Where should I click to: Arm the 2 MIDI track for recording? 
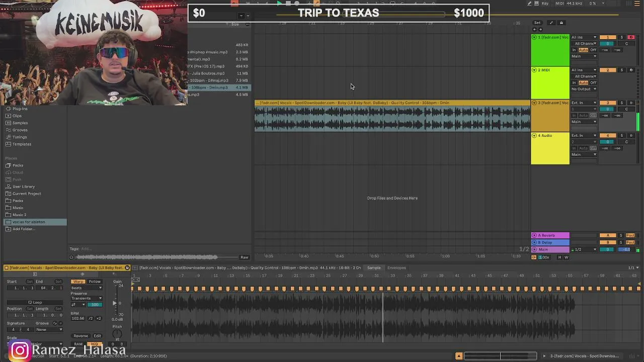[x=631, y=70]
